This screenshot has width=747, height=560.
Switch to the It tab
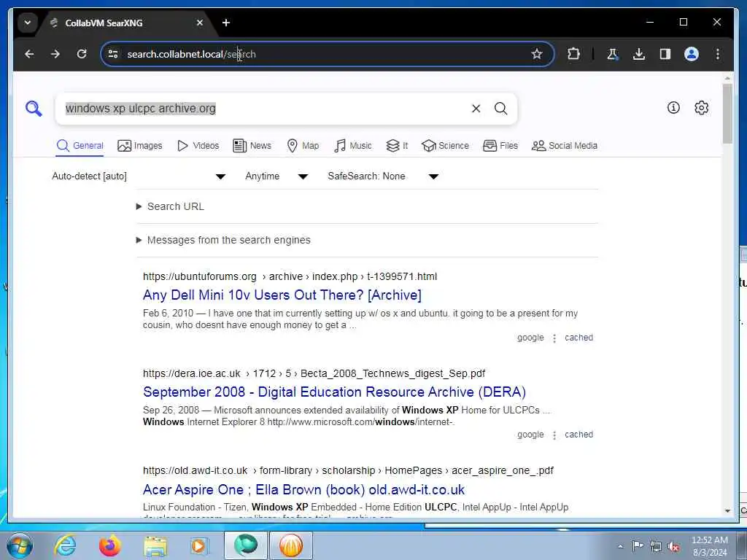(x=397, y=146)
